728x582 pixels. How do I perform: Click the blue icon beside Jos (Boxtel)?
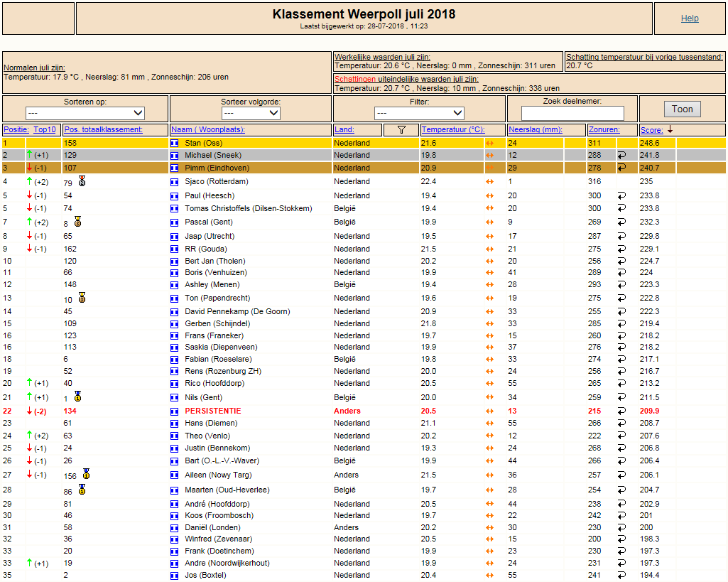[x=174, y=576]
